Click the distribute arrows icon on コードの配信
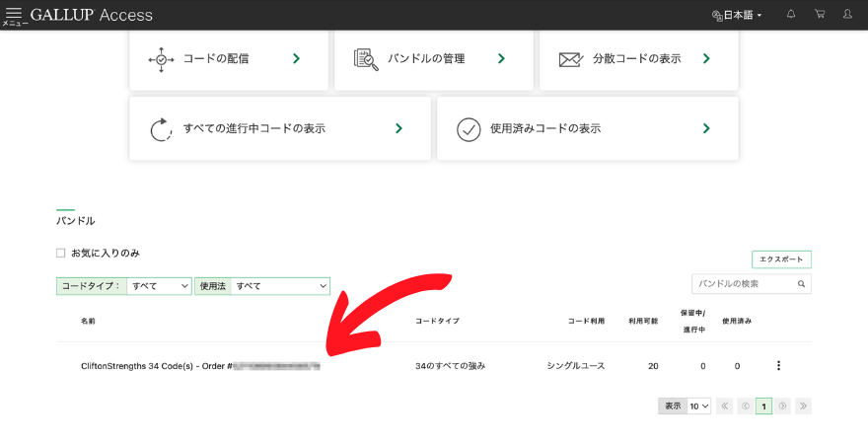The image size is (868, 444). (161, 60)
